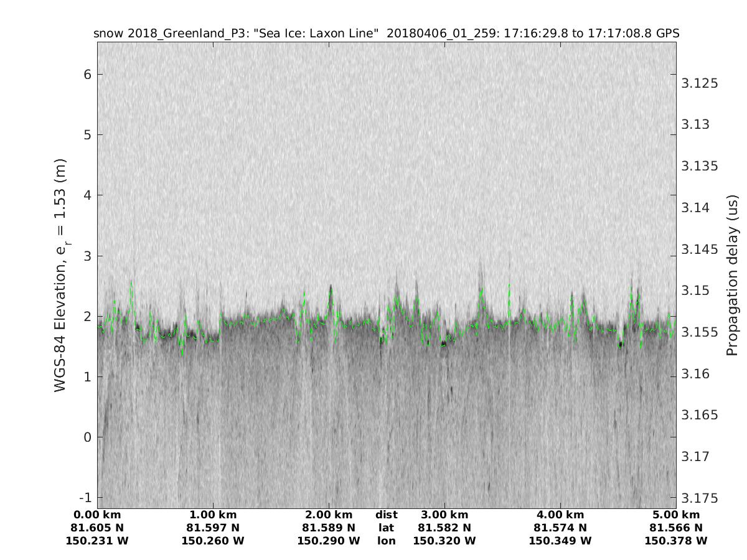Screen dimensions: 747x560
Task: Select the 3.155 propagation delay tick label
Action: click(x=699, y=332)
